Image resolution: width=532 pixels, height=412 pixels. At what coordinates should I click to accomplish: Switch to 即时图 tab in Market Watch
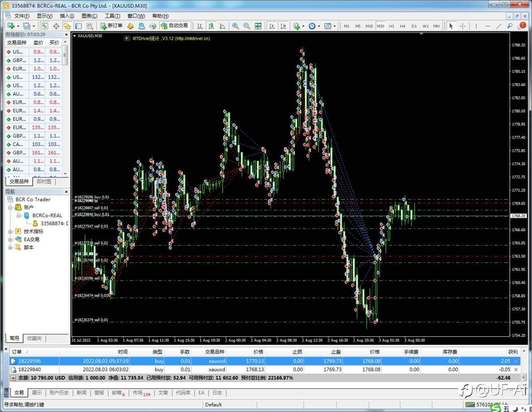(44, 182)
